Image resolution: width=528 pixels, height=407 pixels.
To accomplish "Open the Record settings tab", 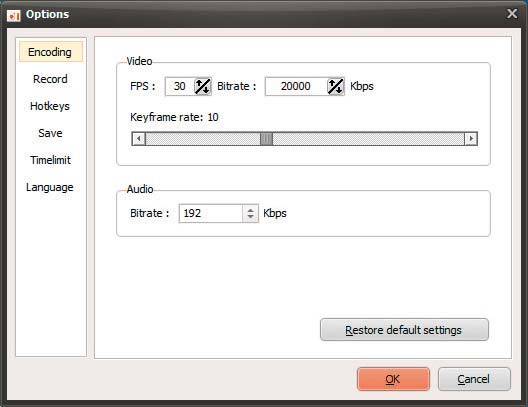I will [51, 79].
